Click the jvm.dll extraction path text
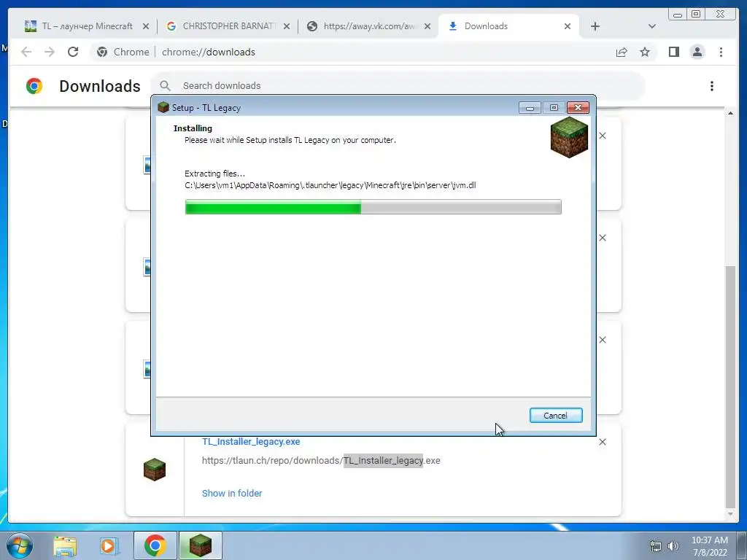 tap(330, 185)
